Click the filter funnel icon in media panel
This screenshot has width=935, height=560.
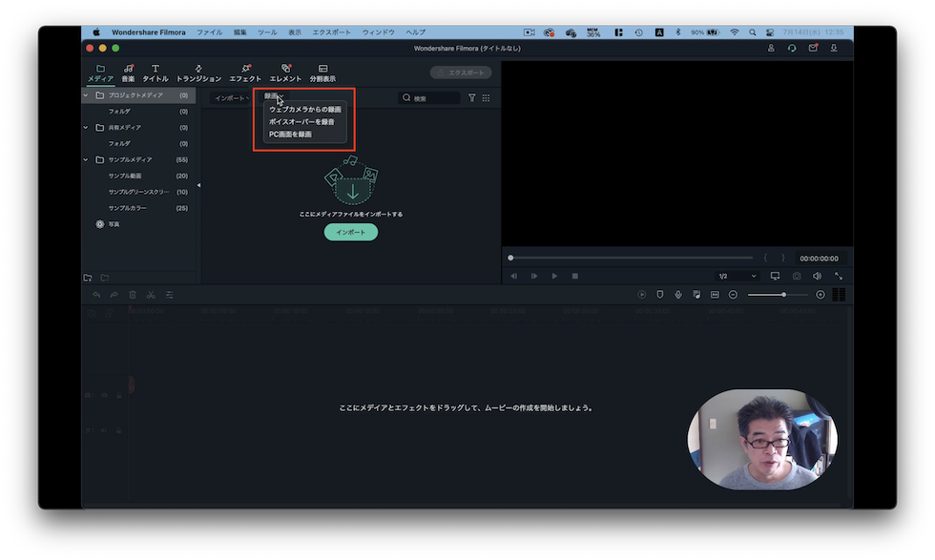click(x=471, y=98)
